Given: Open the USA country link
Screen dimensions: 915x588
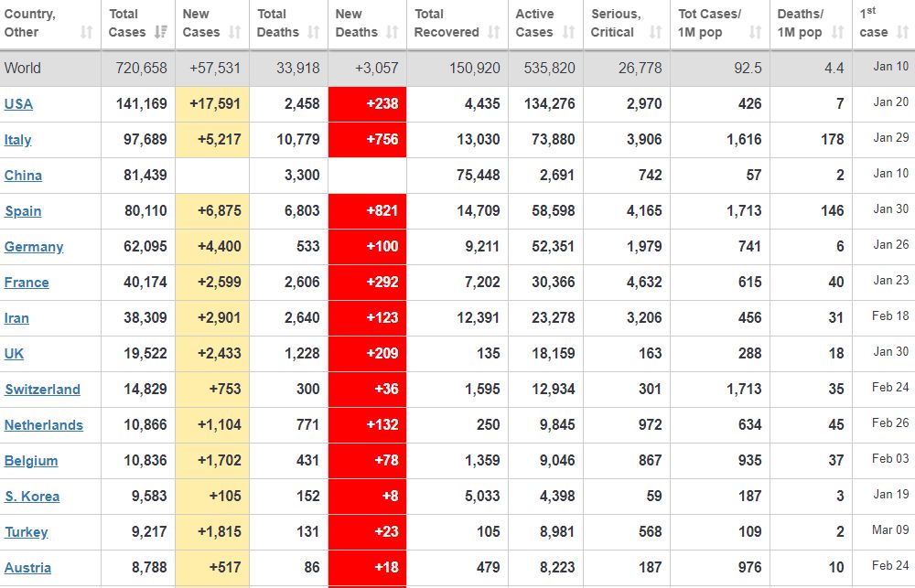Looking at the screenshot, I should [18, 104].
